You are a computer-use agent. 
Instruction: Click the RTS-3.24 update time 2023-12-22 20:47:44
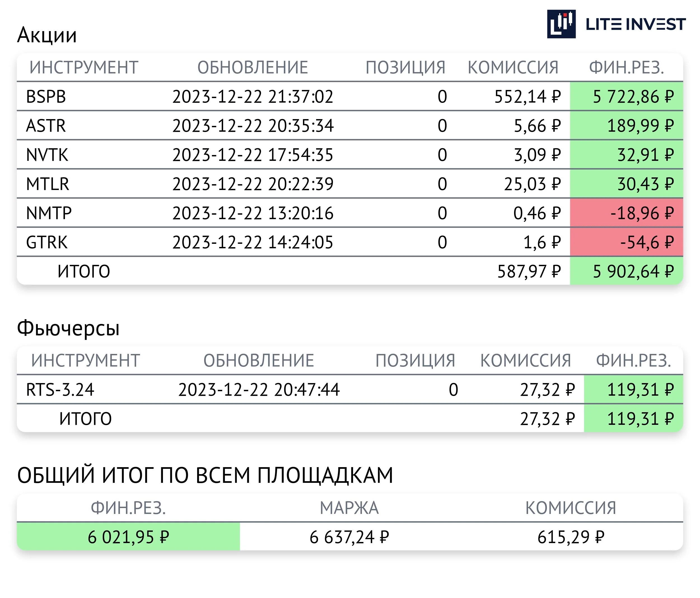pos(259,390)
